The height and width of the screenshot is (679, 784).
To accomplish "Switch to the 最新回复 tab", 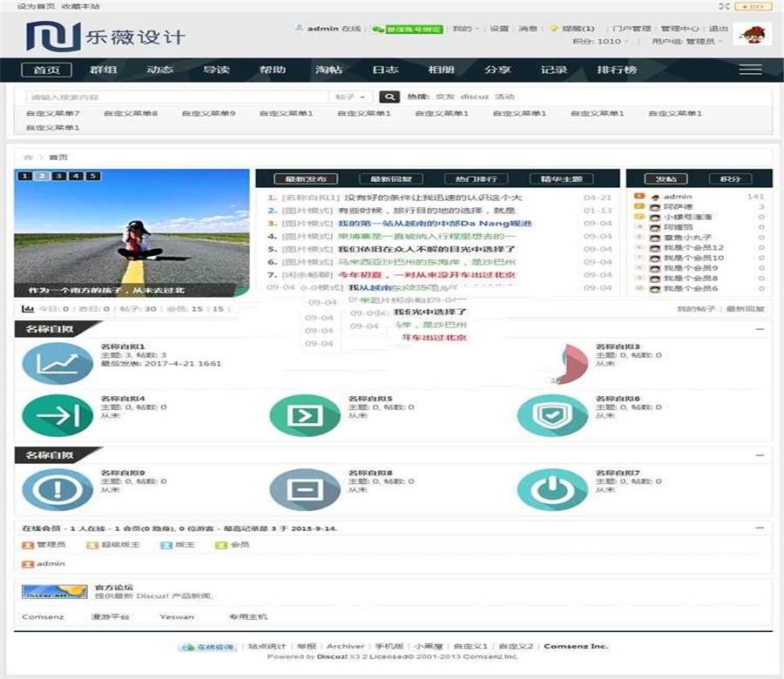I will 390,178.
